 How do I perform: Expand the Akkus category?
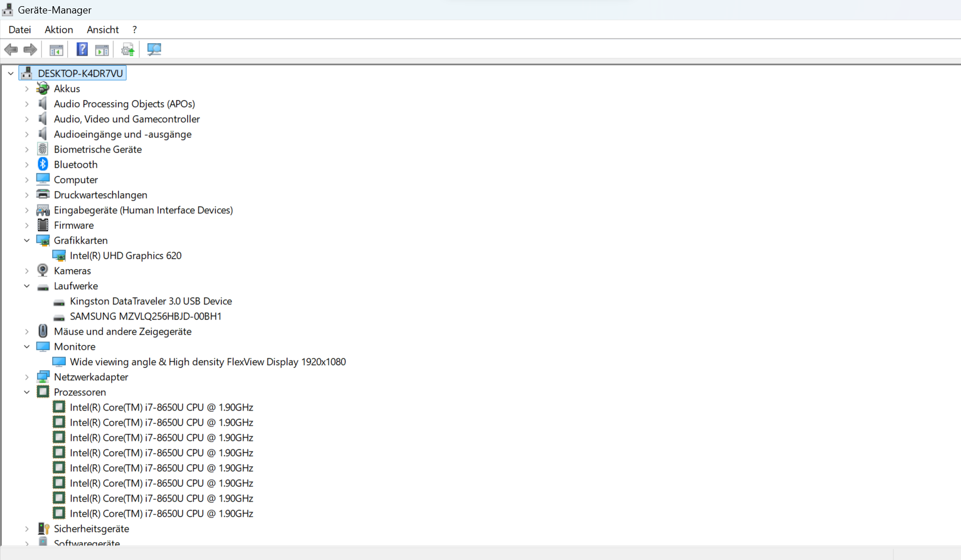(x=26, y=88)
